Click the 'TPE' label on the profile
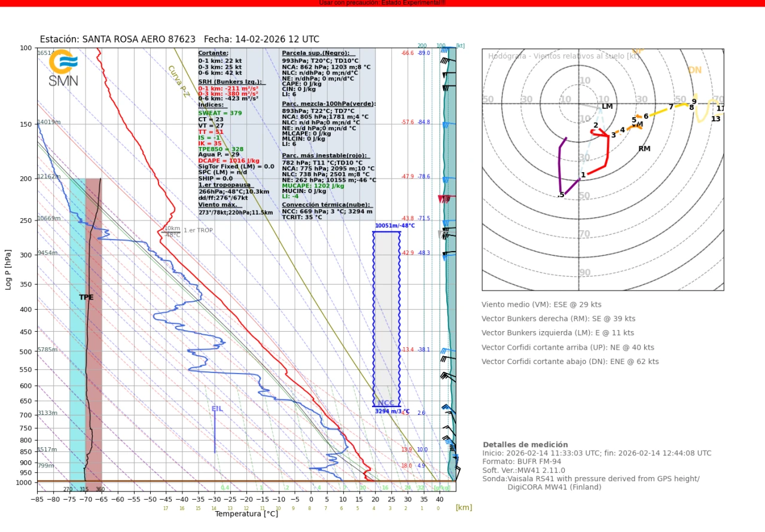The image size is (765, 532). pos(86,297)
